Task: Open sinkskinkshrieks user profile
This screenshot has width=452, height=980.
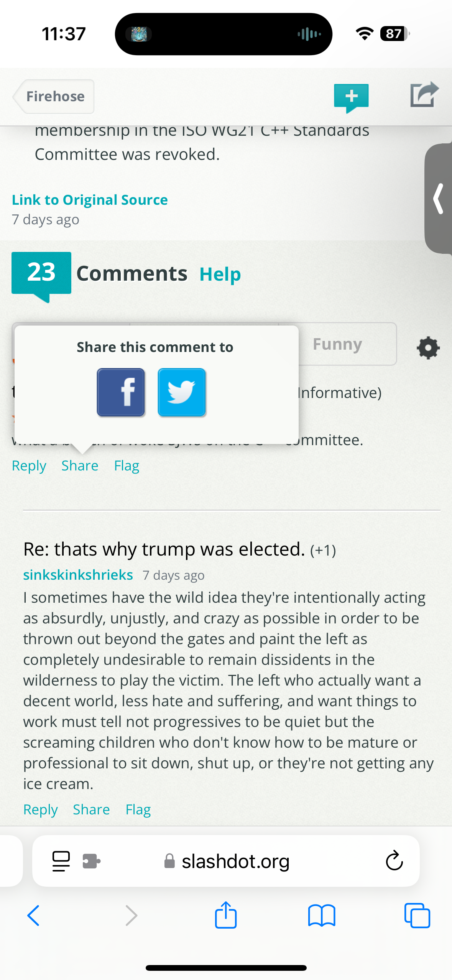Action: click(78, 574)
